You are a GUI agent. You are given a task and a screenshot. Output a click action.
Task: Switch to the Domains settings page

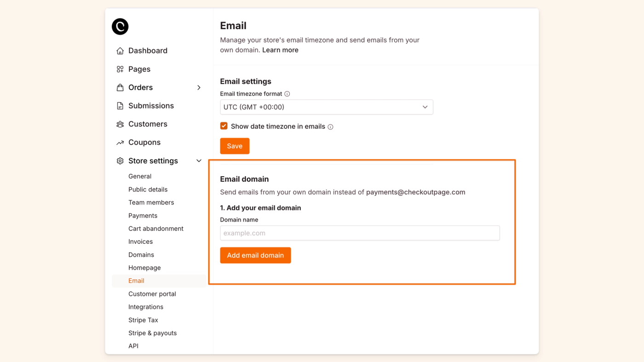141,254
